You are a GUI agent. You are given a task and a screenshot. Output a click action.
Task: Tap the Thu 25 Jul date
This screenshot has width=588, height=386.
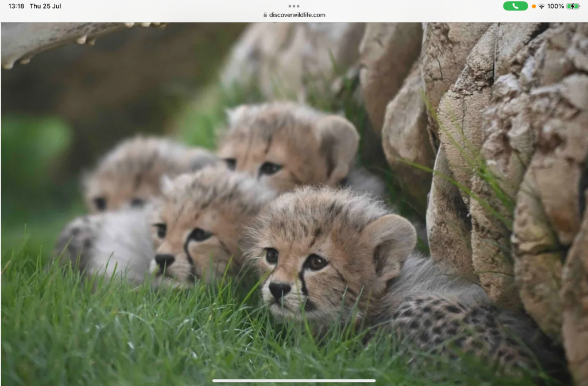click(x=45, y=6)
